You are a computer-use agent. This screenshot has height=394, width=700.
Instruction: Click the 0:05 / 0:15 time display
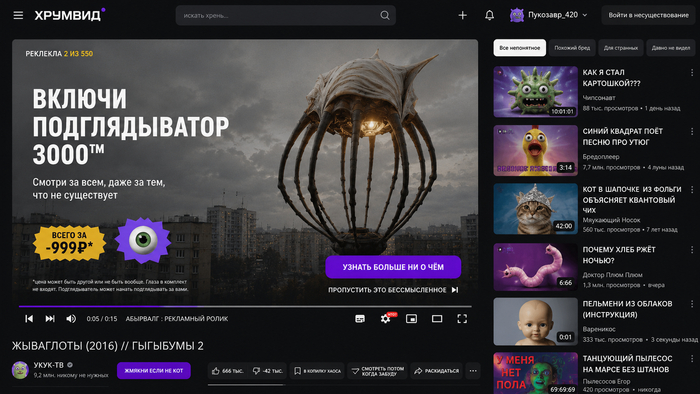102,319
